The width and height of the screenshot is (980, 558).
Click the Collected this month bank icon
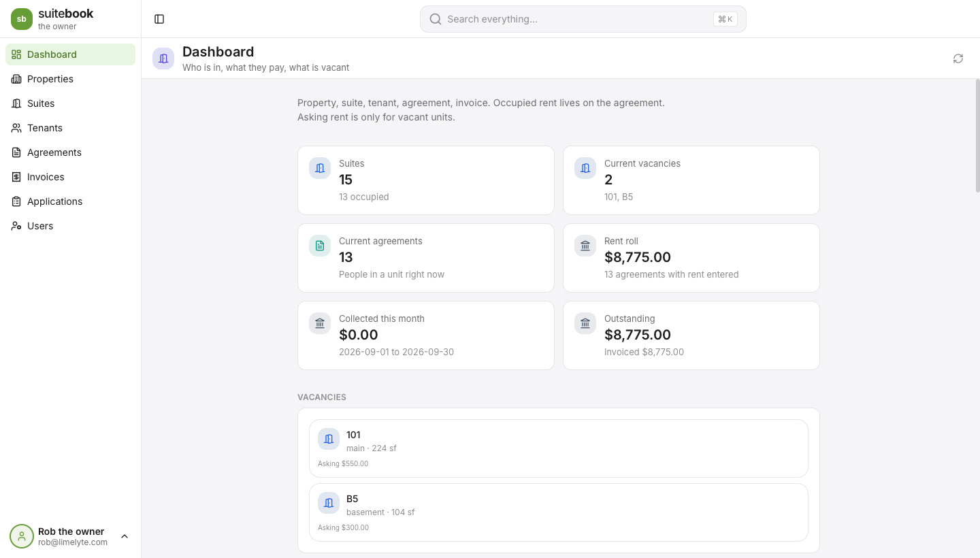[x=320, y=323]
